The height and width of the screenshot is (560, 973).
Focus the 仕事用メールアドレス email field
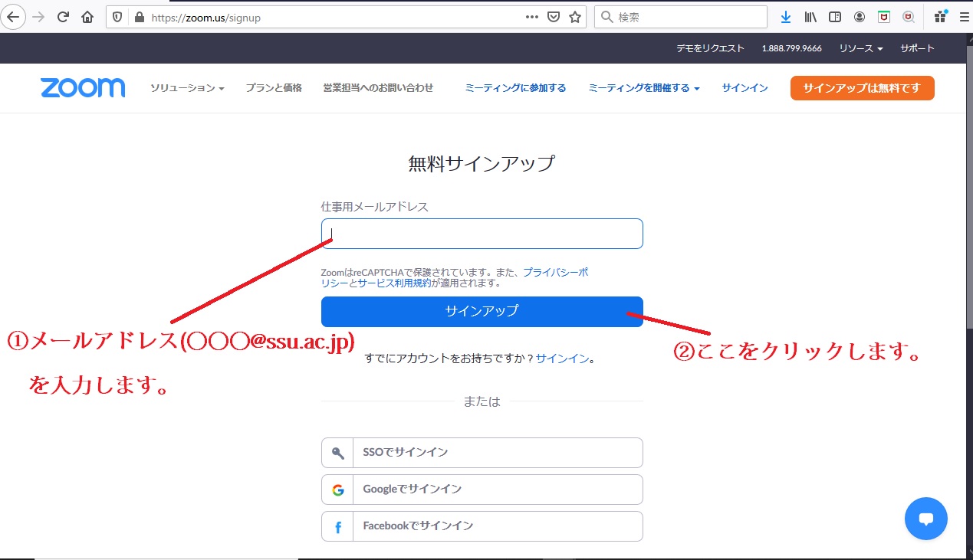[x=482, y=234]
